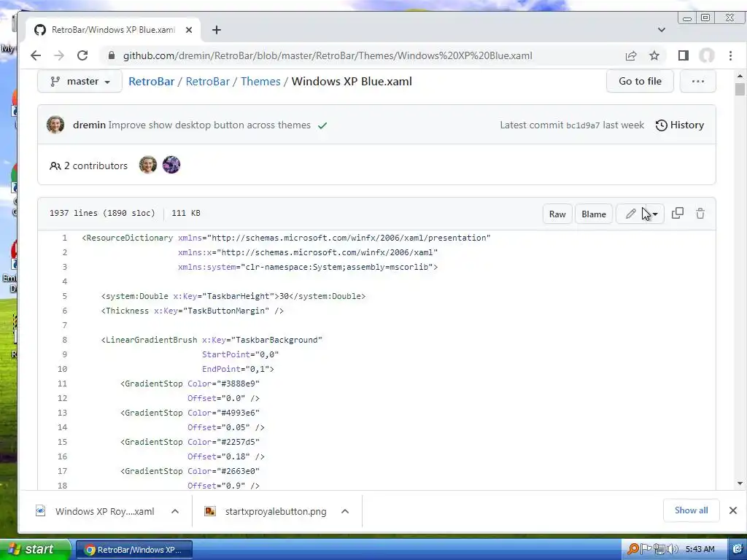Viewport: 747px width, 560px height.
Task: Click the Color="#2257d5" gradient stop
Action: click(x=190, y=442)
